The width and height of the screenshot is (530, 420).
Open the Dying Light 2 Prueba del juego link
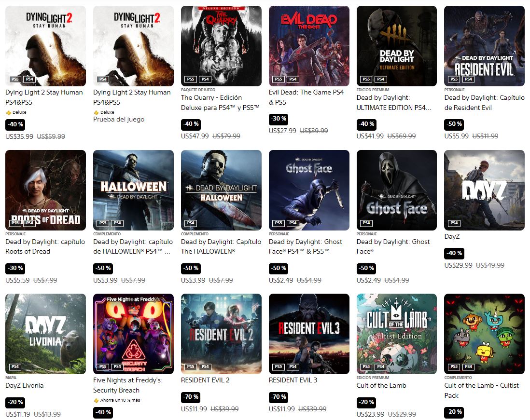coord(119,119)
